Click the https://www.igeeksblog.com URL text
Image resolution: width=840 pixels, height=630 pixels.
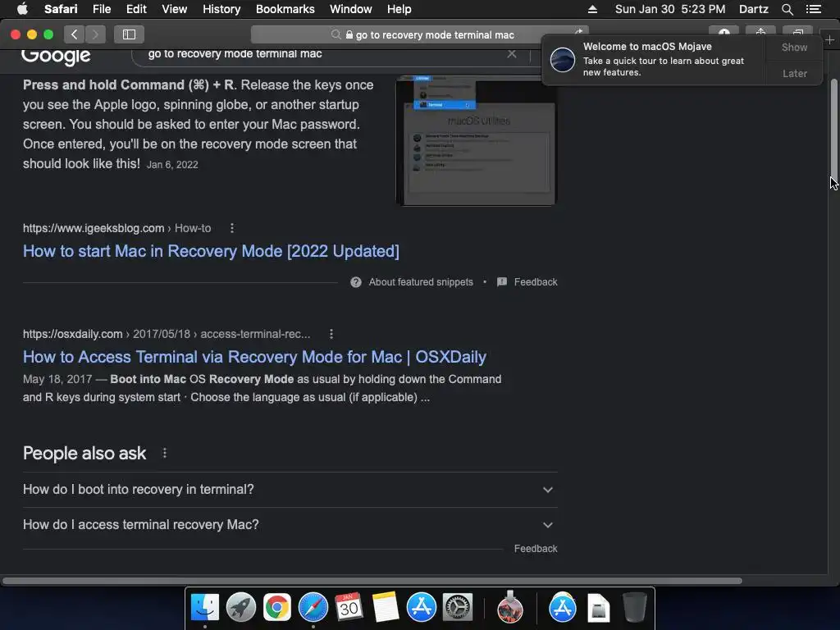(x=94, y=228)
